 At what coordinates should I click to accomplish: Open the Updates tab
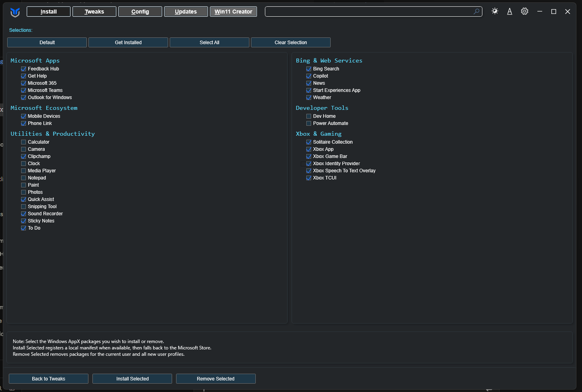[186, 12]
